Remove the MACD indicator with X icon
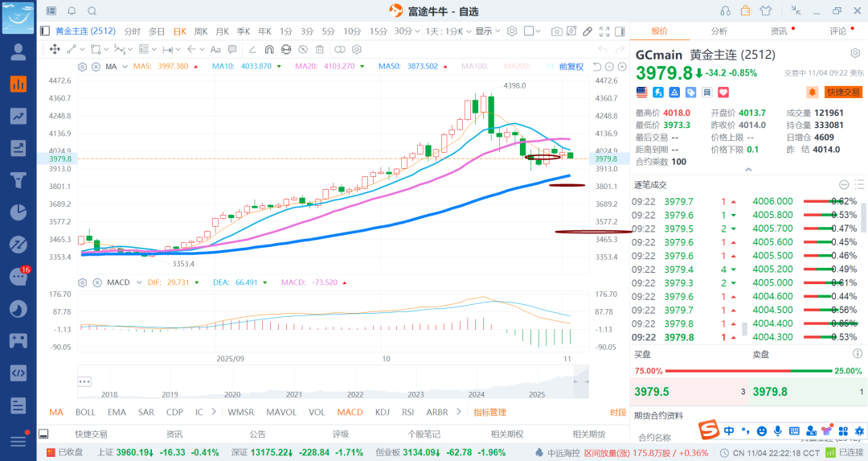Image resolution: width=868 pixels, height=461 pixels. 97,282
